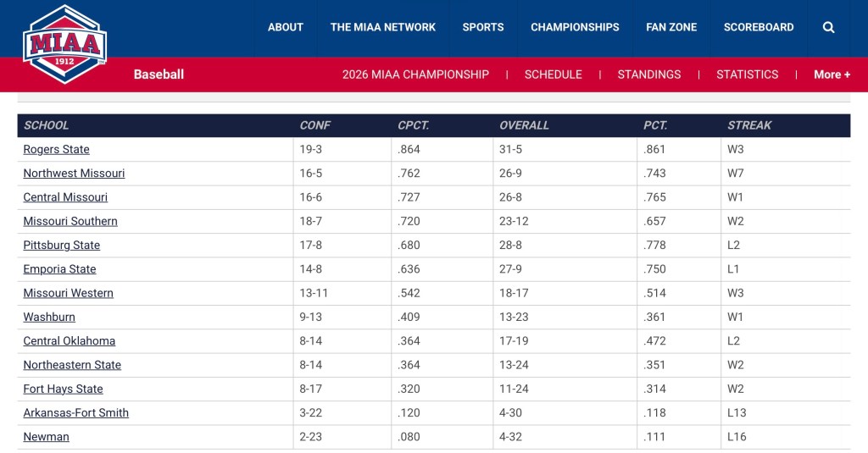Open the FAN ZONE menu

pos(671,27)
